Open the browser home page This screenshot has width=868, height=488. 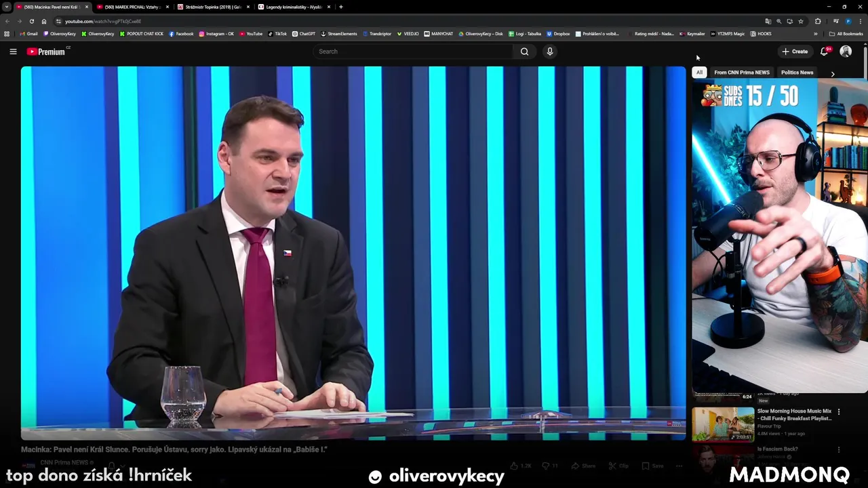click(x=43, y=22)
